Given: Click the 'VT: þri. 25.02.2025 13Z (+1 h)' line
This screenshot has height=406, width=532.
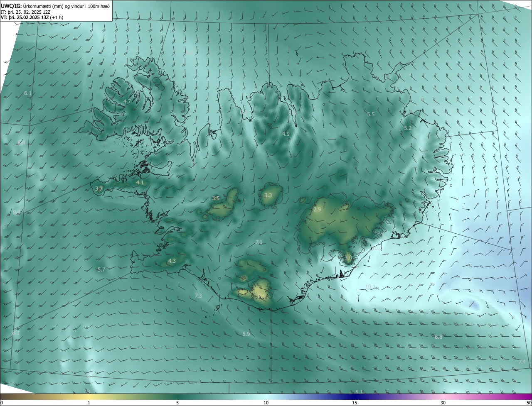Looking at the screenshot, I should 32,18.
